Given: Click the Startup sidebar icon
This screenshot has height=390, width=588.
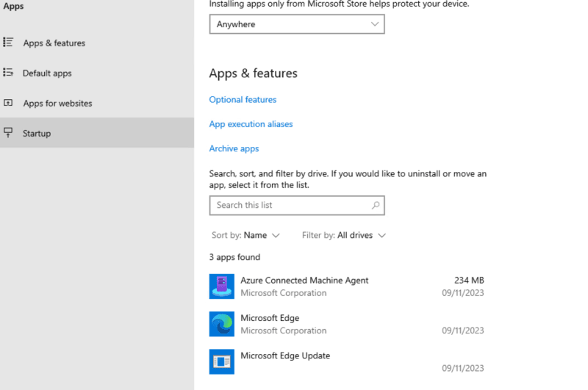Looking at the screenshot, I should [8, 132].
